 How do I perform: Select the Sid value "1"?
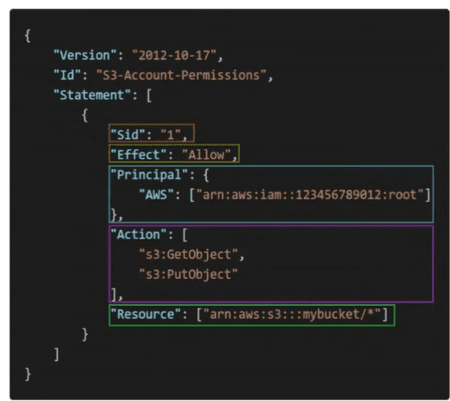[171, 135]
